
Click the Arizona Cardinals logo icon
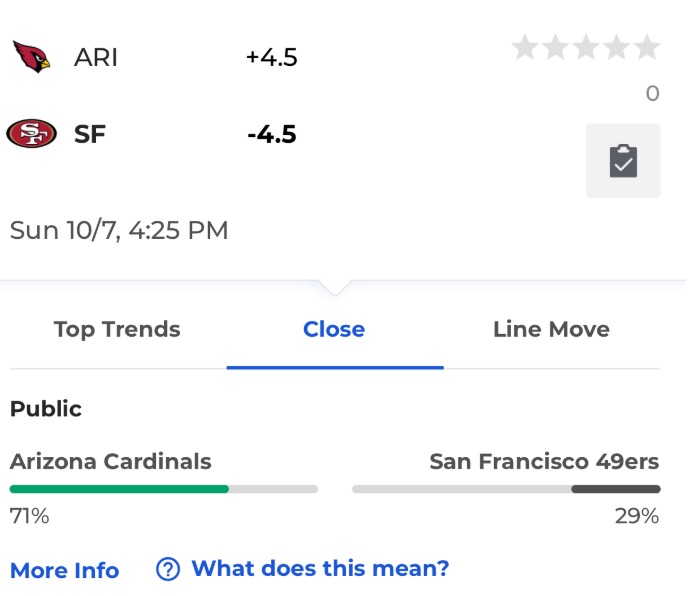tap(31, 57)
